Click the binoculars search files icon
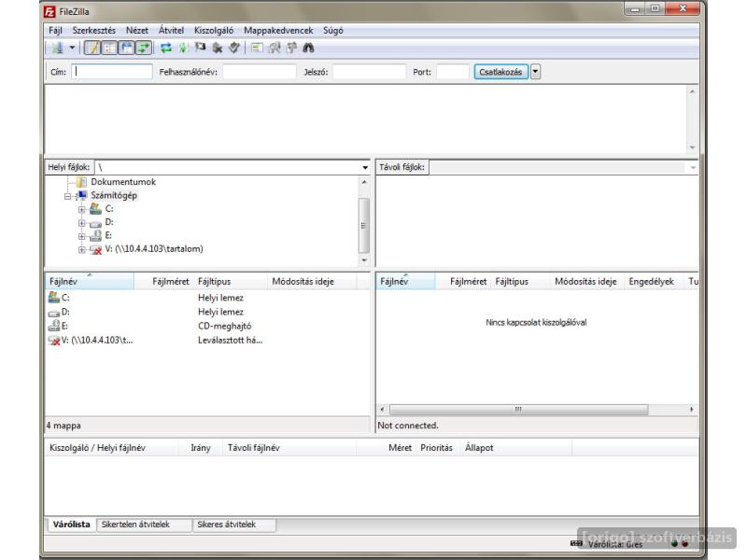Image resolution: width=747 pixels, height=560 pixels. pyautogui.click(x=309, y=48)
